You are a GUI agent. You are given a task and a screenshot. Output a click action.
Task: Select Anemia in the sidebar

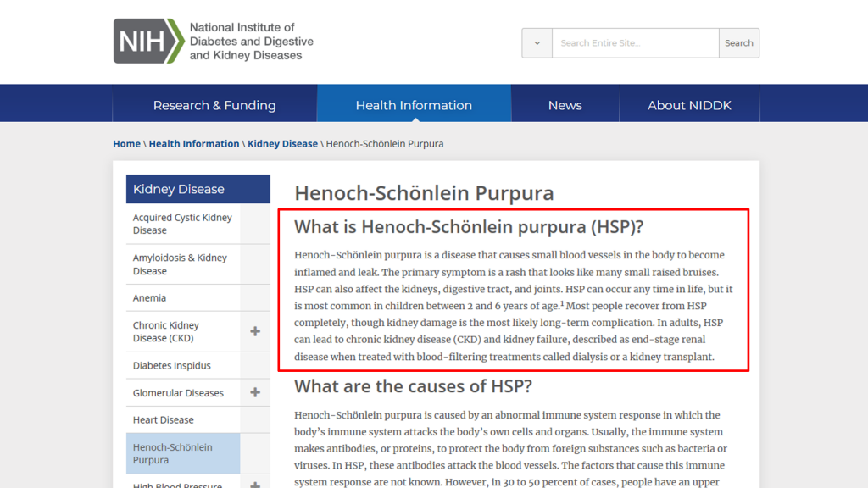click(x=149, y=298)
